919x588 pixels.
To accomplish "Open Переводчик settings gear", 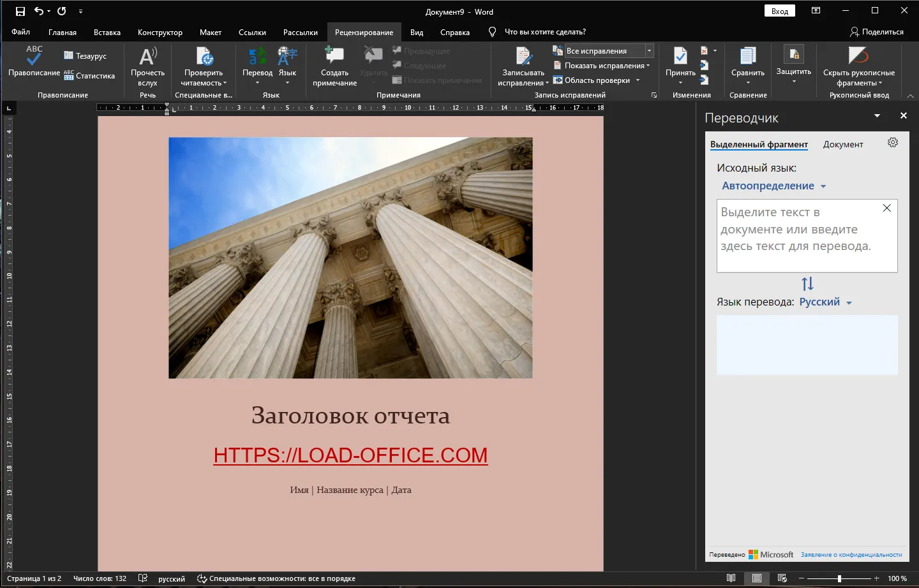I will pyautogui.click(x=893, y=143).
